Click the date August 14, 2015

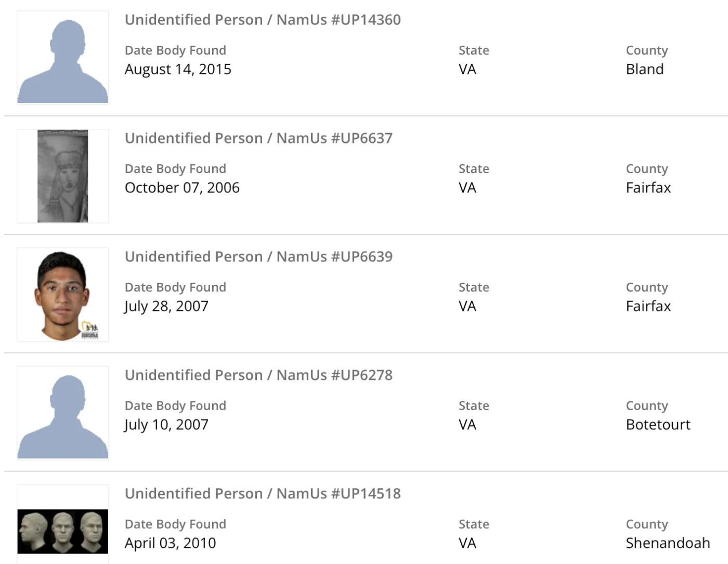178,69
